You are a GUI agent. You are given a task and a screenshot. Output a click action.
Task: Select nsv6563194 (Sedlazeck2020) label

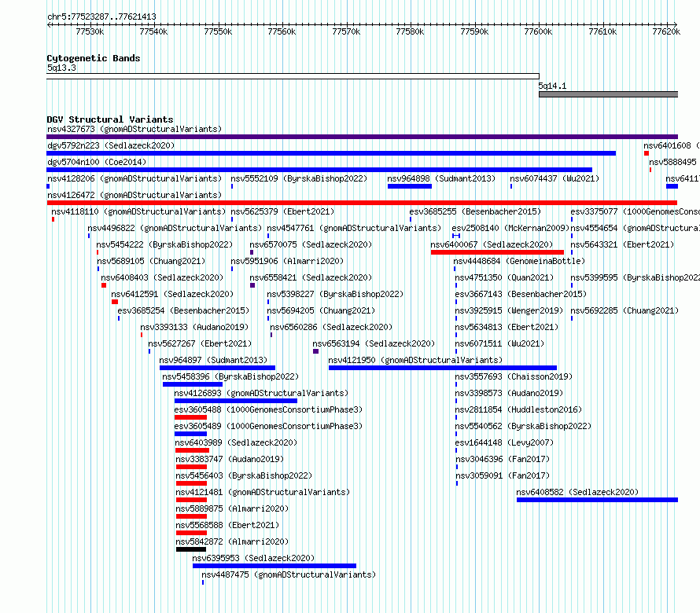374,343
